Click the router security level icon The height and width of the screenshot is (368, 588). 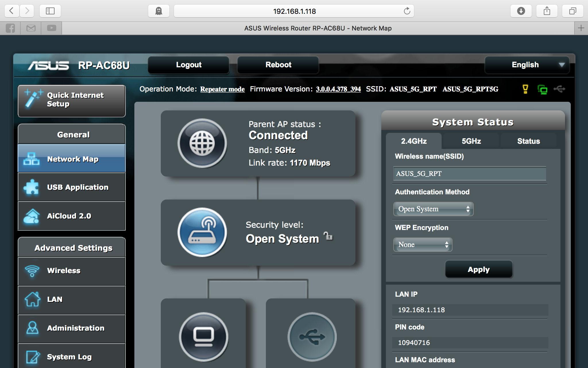tap(202, 232)
